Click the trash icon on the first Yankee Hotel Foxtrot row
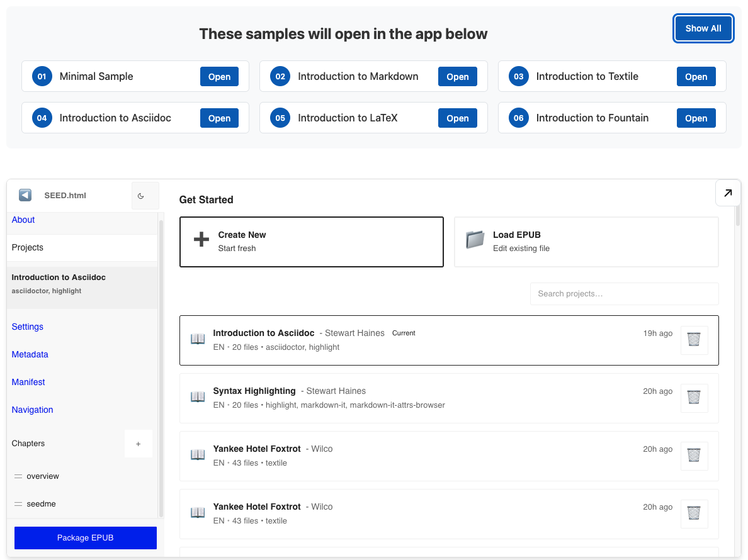This screenshot has height=560, width=748. pos(694,456)
